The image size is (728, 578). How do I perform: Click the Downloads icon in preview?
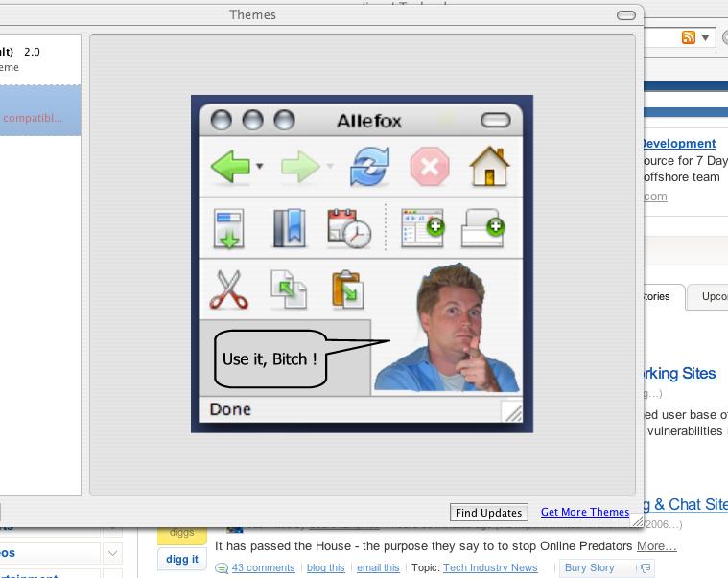click(x=228, y=229)
